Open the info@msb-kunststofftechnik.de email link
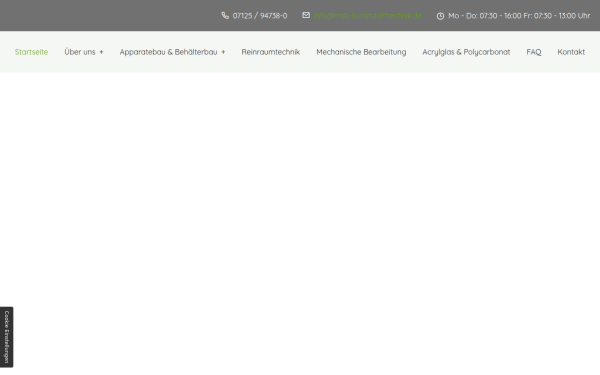Viewport: 600px width, 375px height. coord(368,16)
